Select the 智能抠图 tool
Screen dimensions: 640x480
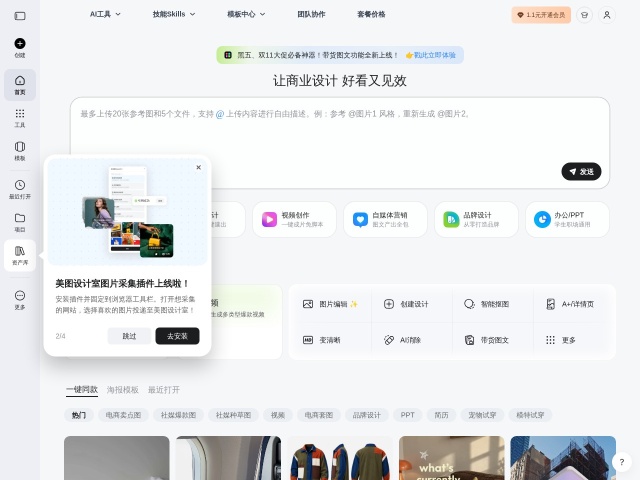click(x=487, y=304)
